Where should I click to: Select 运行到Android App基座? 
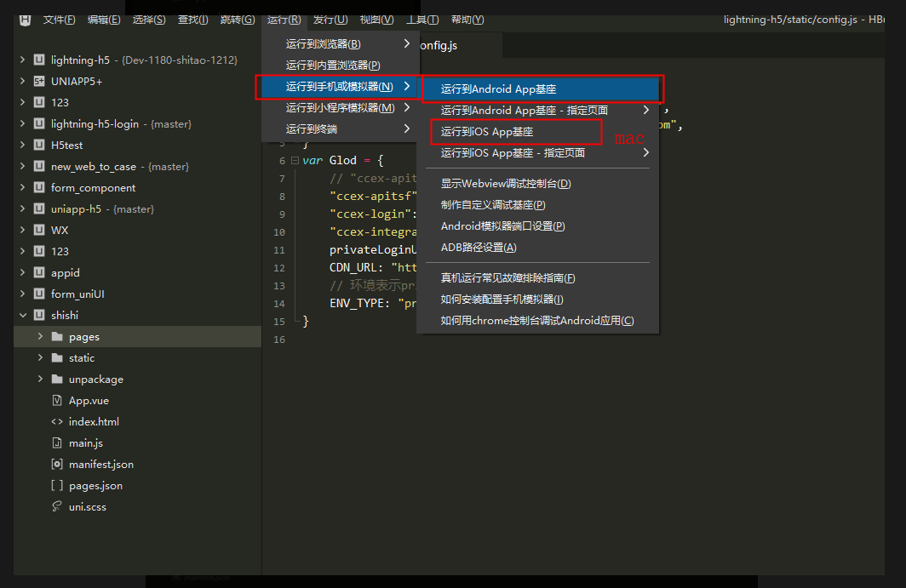498,88
